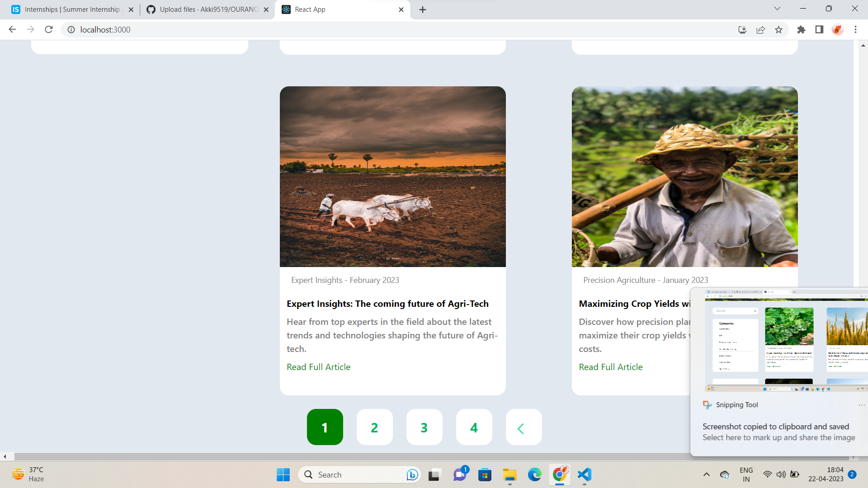Show hidden system tray icons
Image resolution: width=868 pixels, height=488 pixels.
click(x=706, y=474)
